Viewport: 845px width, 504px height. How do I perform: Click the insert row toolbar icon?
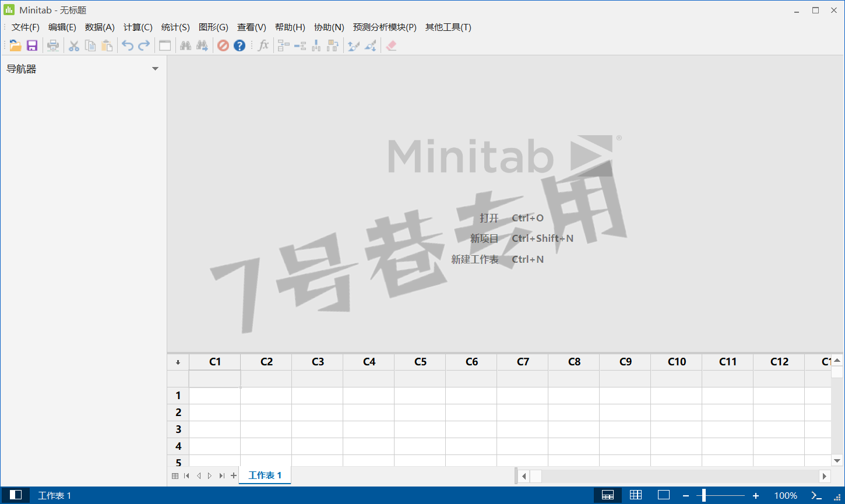point(300,45)
